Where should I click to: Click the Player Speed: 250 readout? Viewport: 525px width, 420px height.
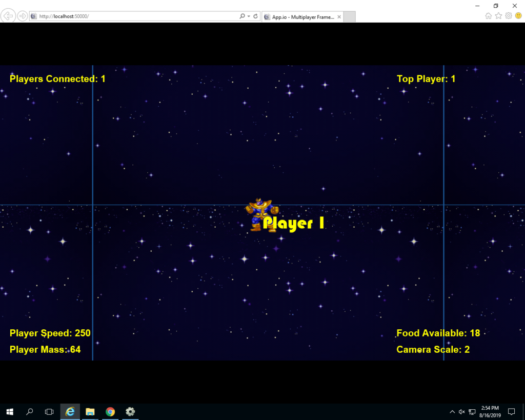click(x=50, y=333)
